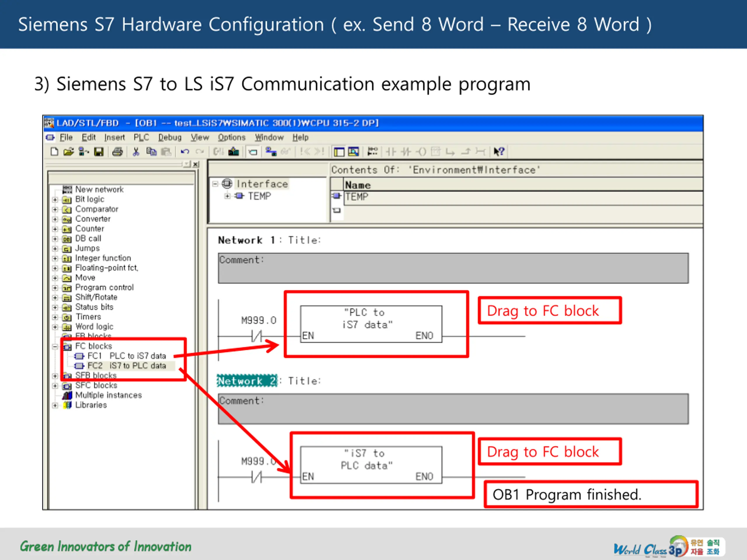This screenshot has height=560, width=747.
Task: Open the Window menu
Action: pos(269,137)
